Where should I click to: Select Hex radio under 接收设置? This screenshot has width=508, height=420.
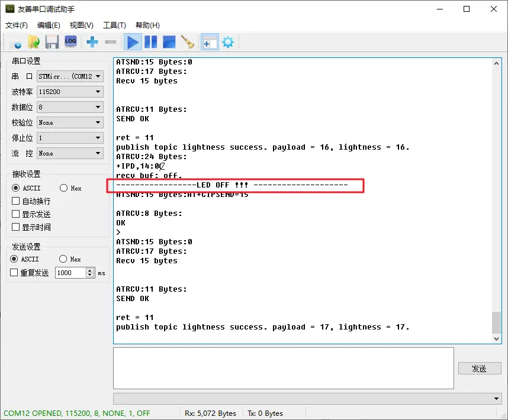pyautogui.click(x=63, y=188)
